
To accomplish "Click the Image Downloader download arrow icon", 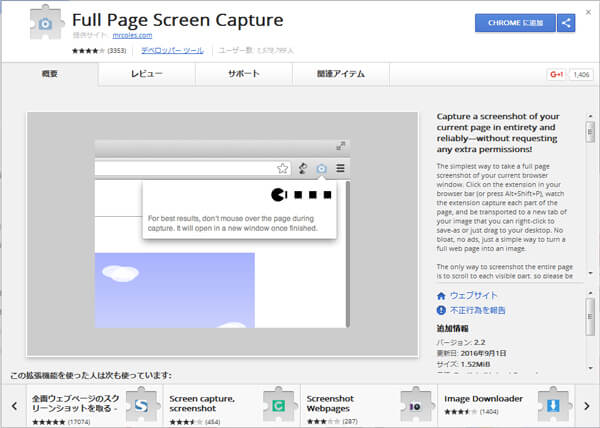I will point(552,405).
